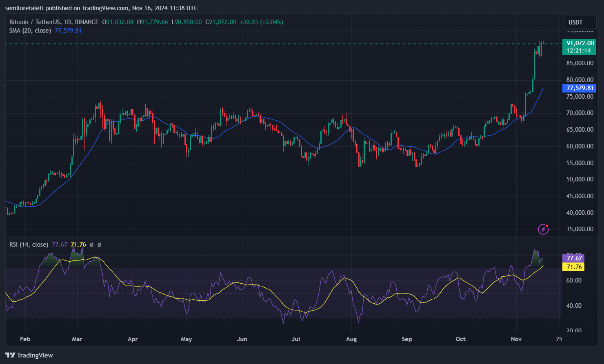Screen dimensions: 604x364
Task: Click the purple lightning bolt icon
Action: pyautogui.click(x=543, y=229)
